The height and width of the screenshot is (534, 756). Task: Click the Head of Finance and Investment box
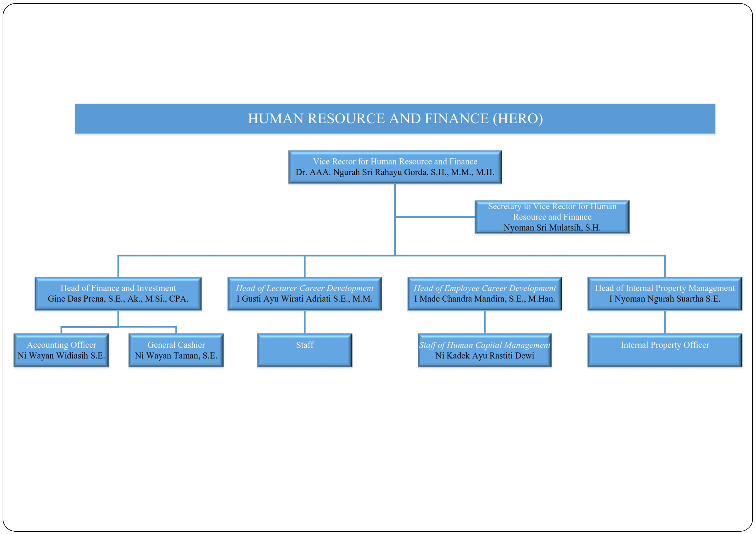[x=118, y=293]
